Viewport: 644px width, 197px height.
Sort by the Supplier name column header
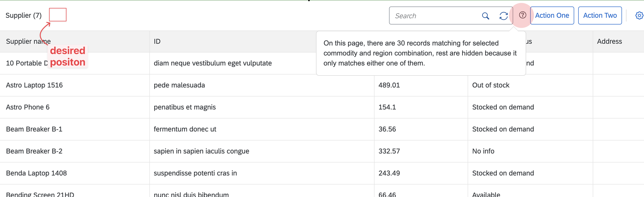coord(28,41)
